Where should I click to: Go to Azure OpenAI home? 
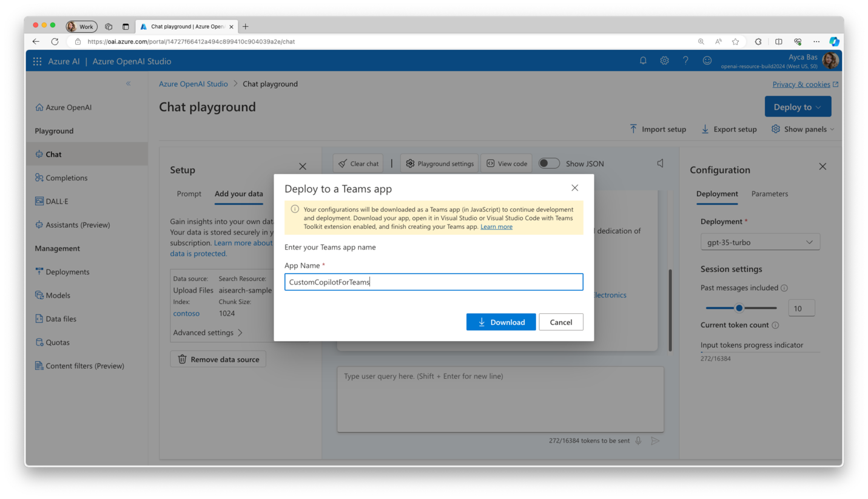(x=64, y=107)
